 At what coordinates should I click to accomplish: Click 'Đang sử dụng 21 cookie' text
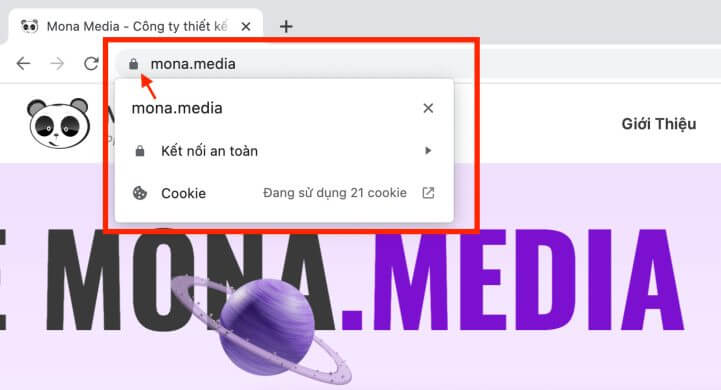[x=335, y=193]
